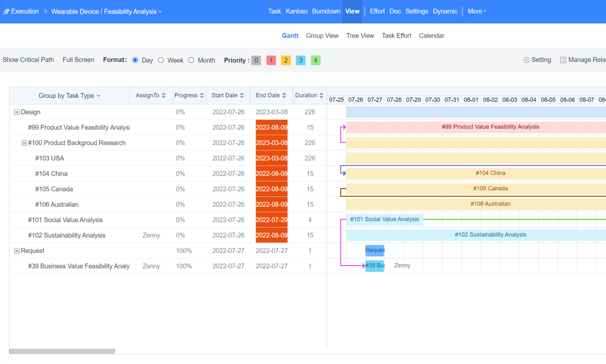Select the Month format radio

tap(191, 60)
